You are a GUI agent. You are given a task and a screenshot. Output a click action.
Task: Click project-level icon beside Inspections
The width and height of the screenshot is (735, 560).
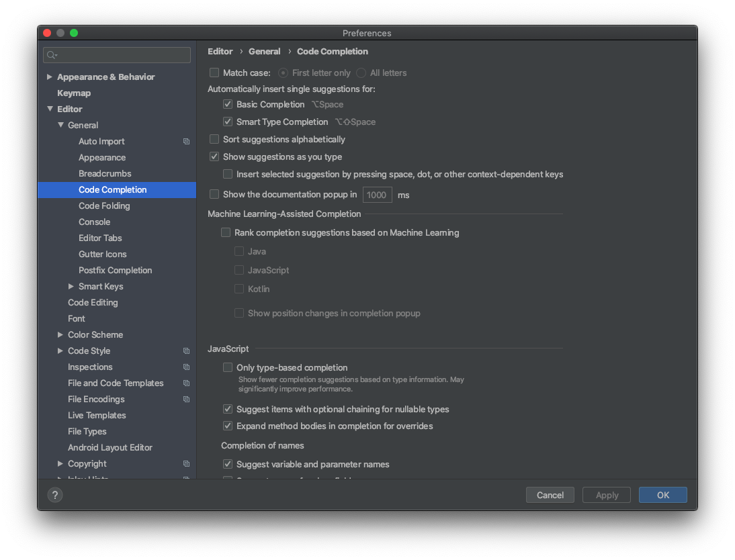tap(186, 367)
